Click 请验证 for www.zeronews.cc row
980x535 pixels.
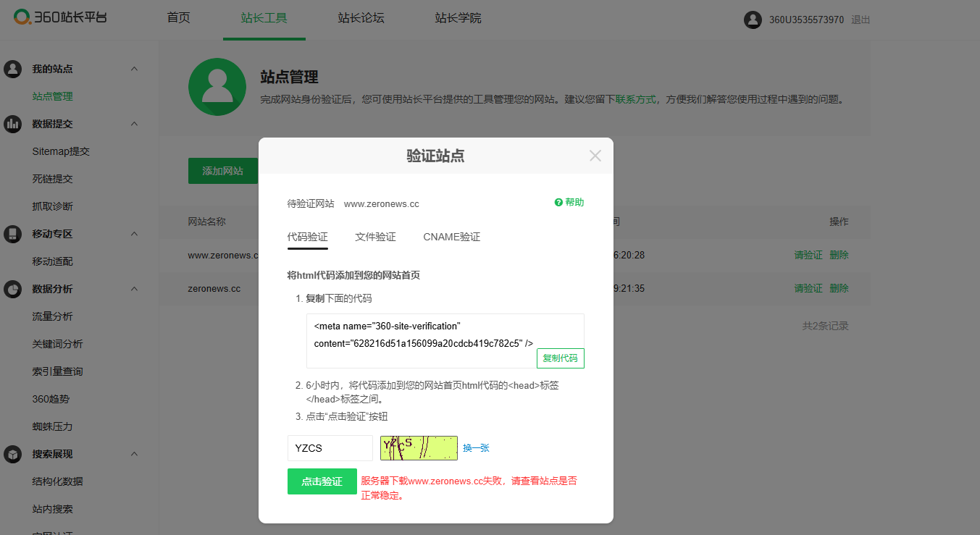808,255
